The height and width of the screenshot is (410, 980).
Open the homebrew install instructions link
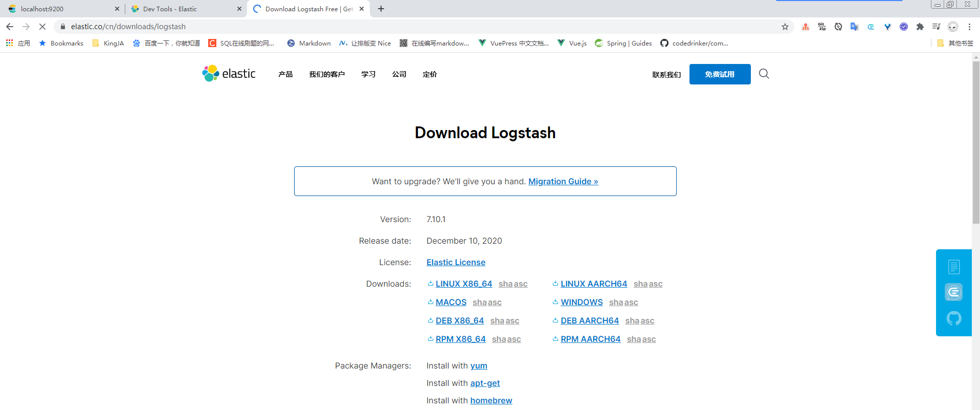[x=491, y=400]
